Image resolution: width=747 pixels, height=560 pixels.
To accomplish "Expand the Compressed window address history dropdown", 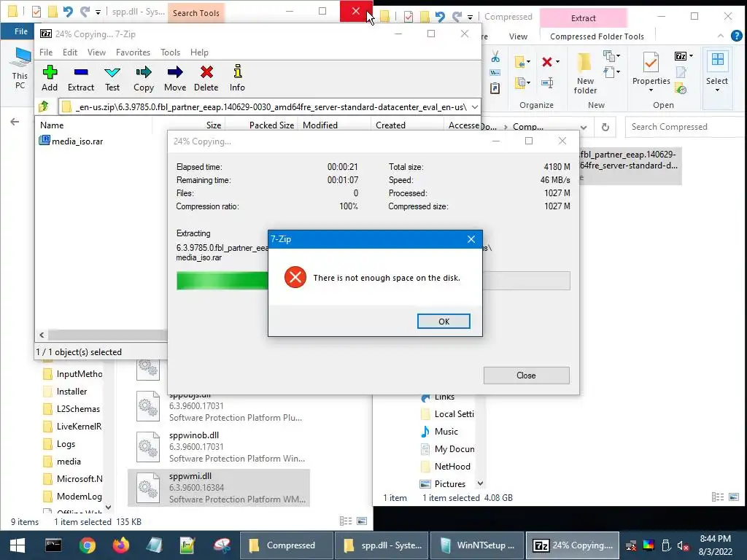I will pos(584,127).
